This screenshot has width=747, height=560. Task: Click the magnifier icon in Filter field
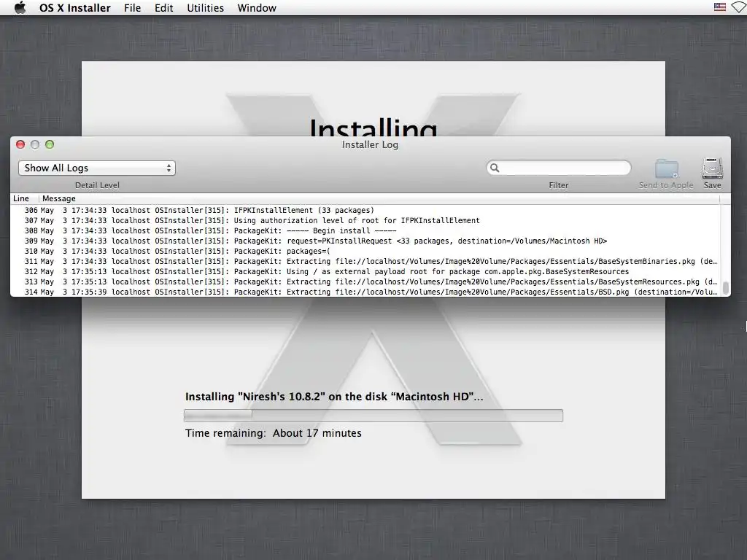495,168
